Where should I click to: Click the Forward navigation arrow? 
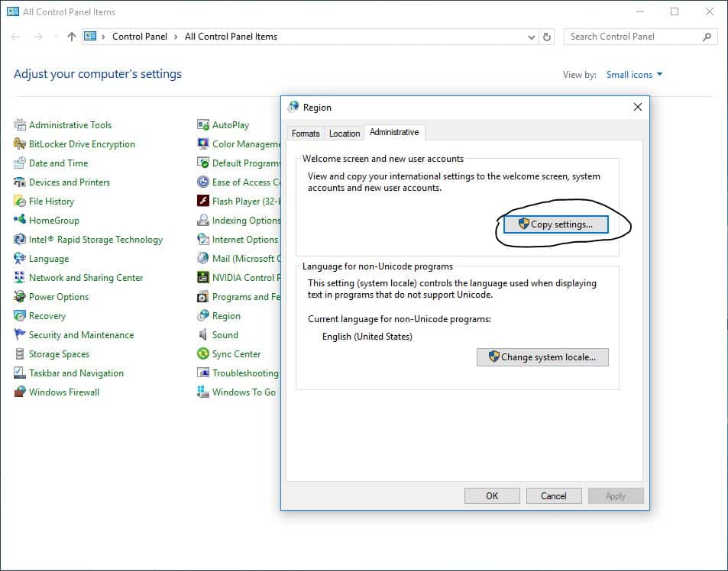38,37
